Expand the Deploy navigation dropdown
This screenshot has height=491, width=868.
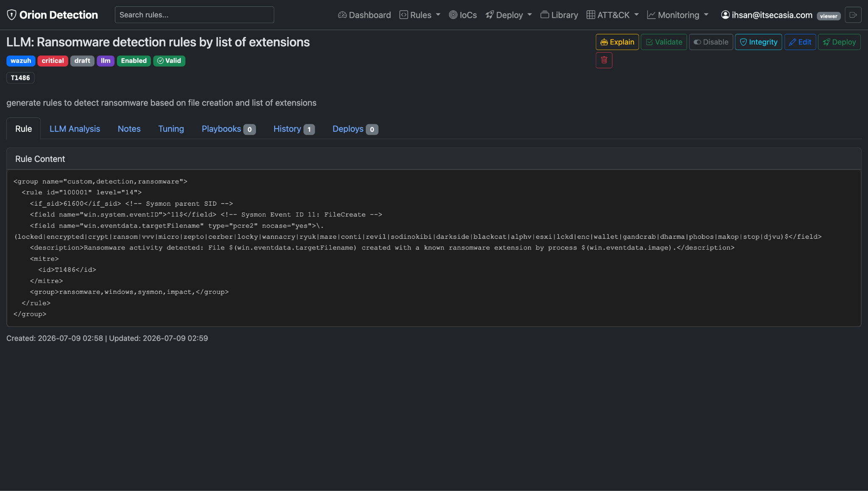click(509, 15)
